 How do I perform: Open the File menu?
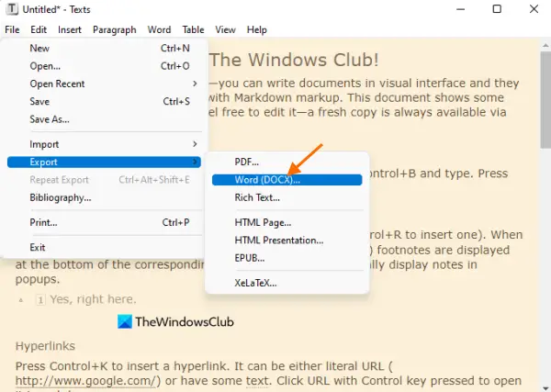12,30
